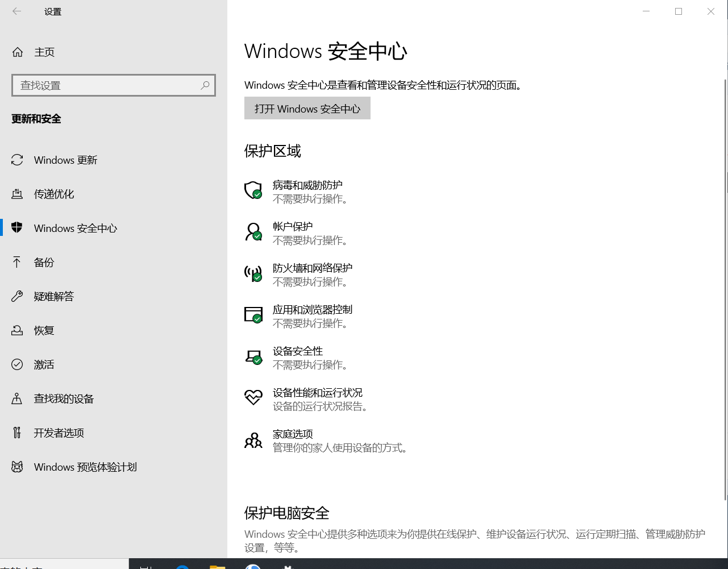Image resolution: width=728 pixels, height=569 pixels.
Task: Click the 病毒和威胁防护 shield icon
Action: click(x=253, y=190)
